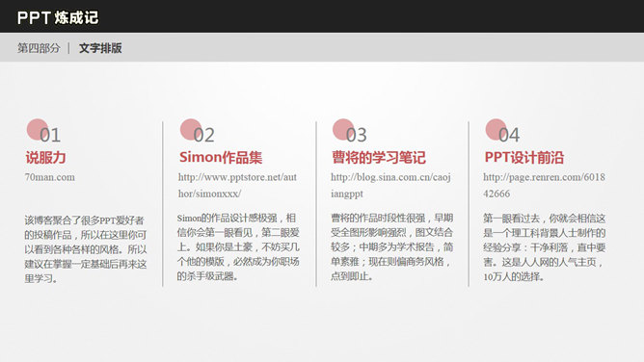This screenshot has height=362, width=644.
Task: Click the 'PPT 炼成记' header title
Action: coord(58,17)
